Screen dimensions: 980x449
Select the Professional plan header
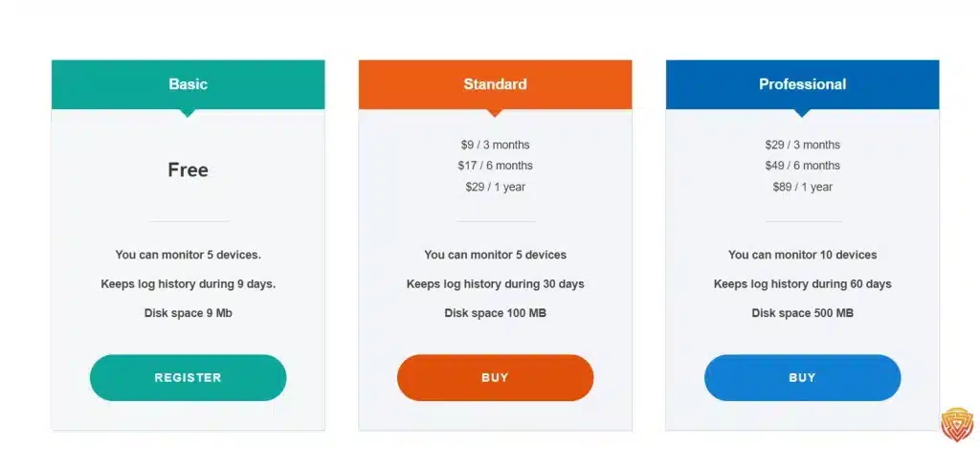click(803, 84)
